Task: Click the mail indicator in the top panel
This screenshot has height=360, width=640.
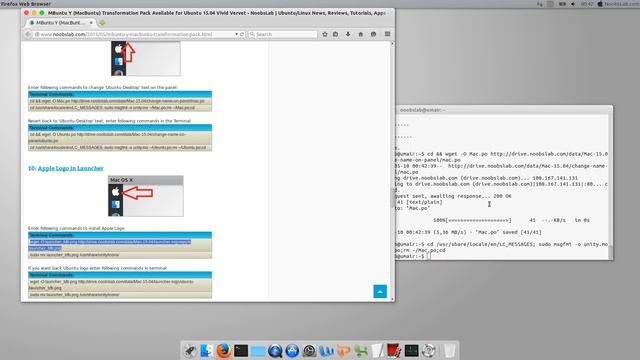Action: [x=551, y=4]
